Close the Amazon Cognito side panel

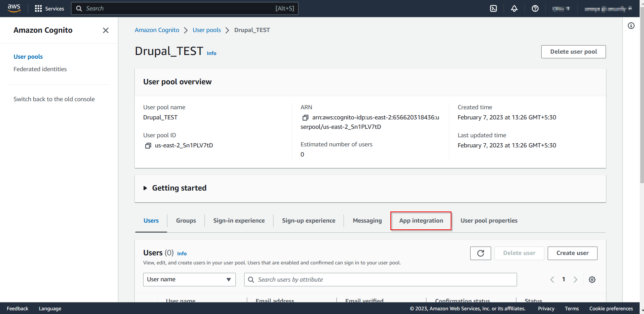(x=106, y=30)
